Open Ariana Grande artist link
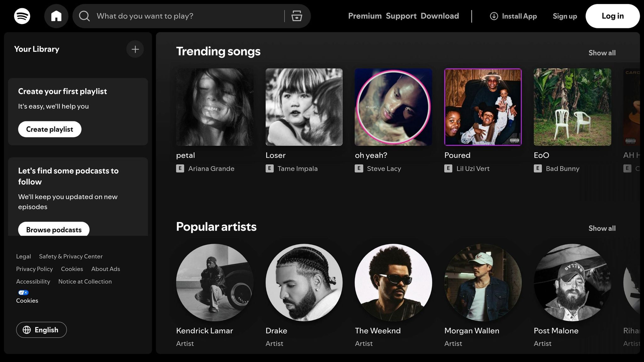 click(211, 168)
